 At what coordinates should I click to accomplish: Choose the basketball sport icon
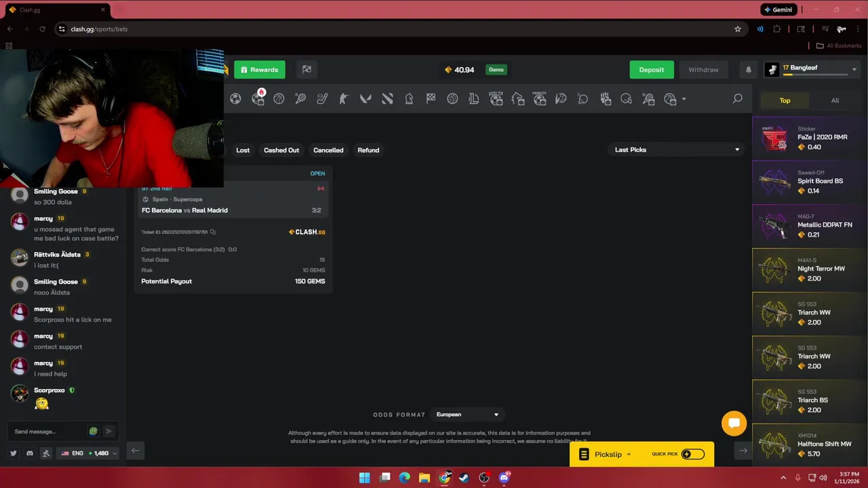click(x=279, y=99)
